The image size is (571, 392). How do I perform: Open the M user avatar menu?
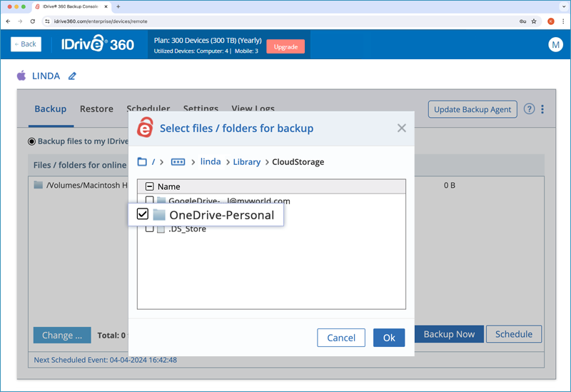556,44
